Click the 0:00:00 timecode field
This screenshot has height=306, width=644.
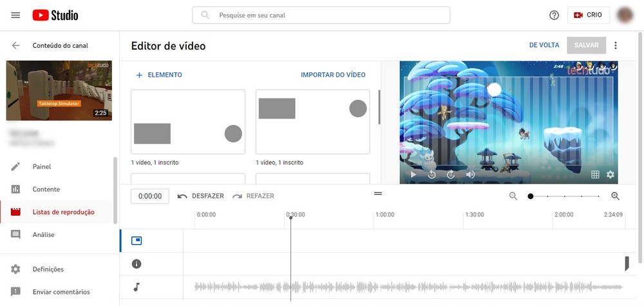tap(150, 196)
